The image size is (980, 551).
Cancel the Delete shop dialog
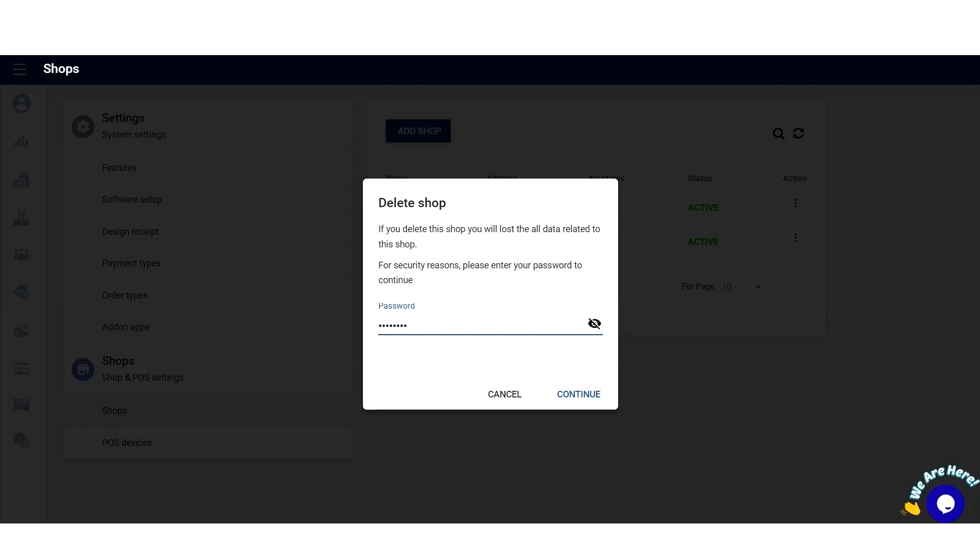coord(504,394)
